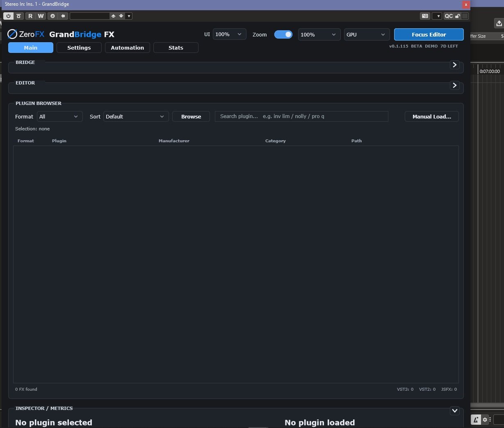
Task: Click the Plugin column header
Action: point(59,141)
